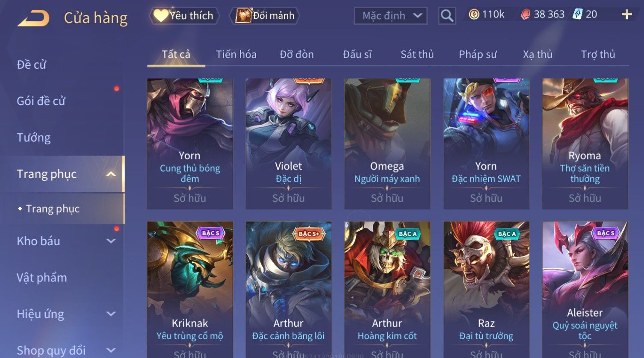Tap the plus icon to add currency
644x358 pixels.
[626, 15]
